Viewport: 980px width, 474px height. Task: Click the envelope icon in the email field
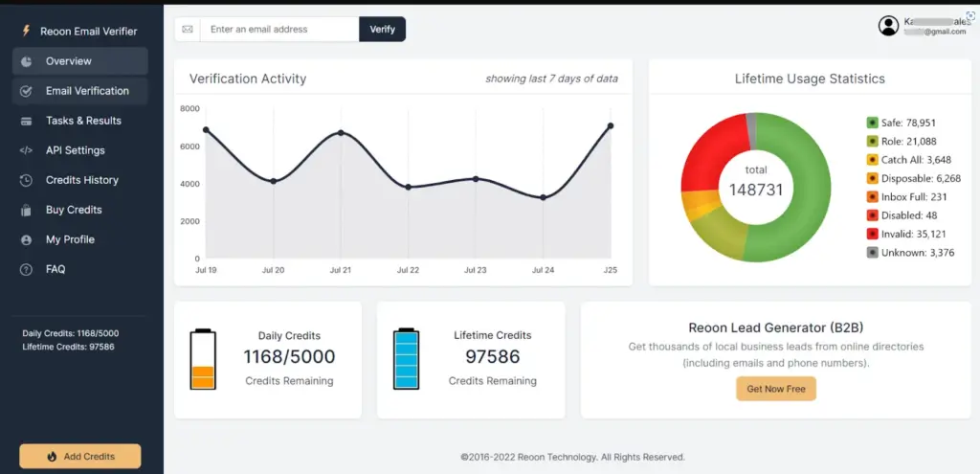[188, 30]
